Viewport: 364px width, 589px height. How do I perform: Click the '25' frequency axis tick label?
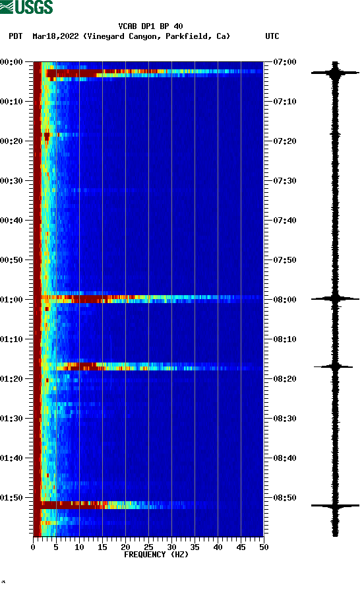tap(148, 547)
